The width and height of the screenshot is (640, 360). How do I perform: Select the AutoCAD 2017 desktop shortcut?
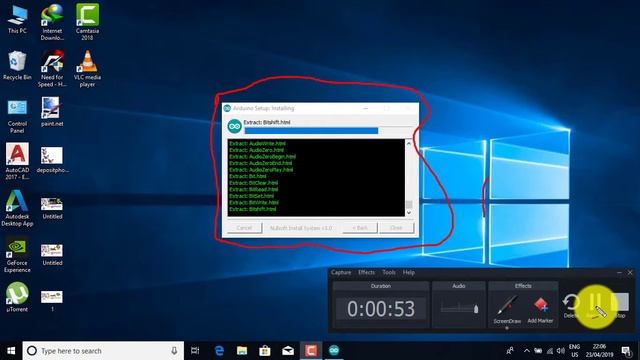pos(17,161)
